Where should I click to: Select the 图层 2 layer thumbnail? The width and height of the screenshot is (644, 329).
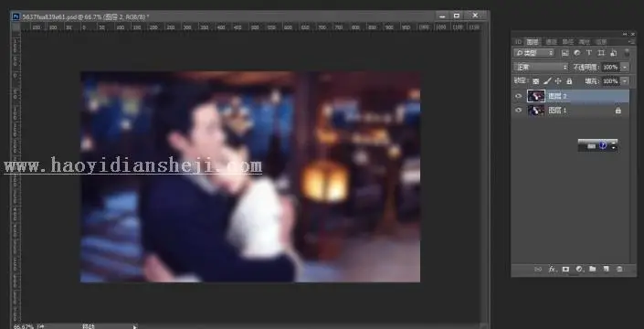coord(536,96)
